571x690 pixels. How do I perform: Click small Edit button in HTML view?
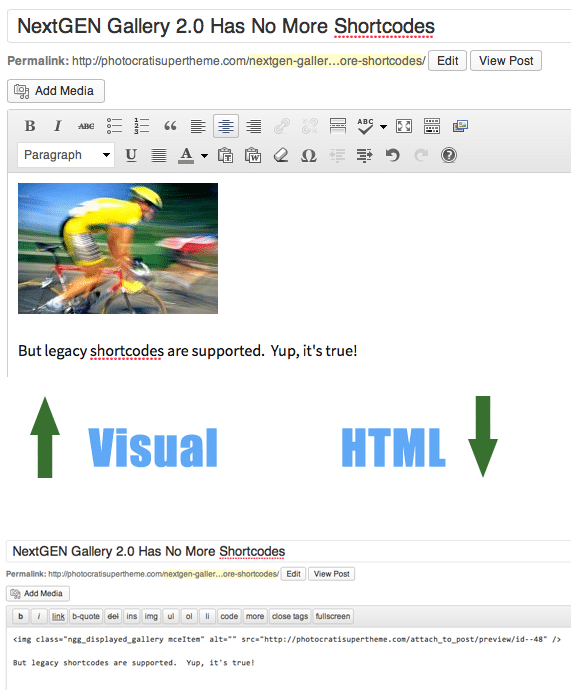[x=293, y=574]
